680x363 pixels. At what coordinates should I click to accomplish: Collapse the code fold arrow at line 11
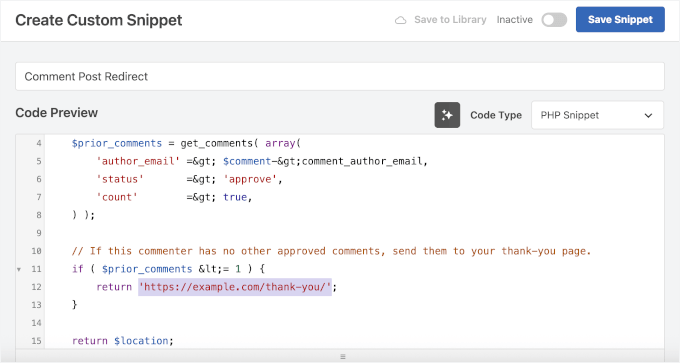[x=19, y=269]
